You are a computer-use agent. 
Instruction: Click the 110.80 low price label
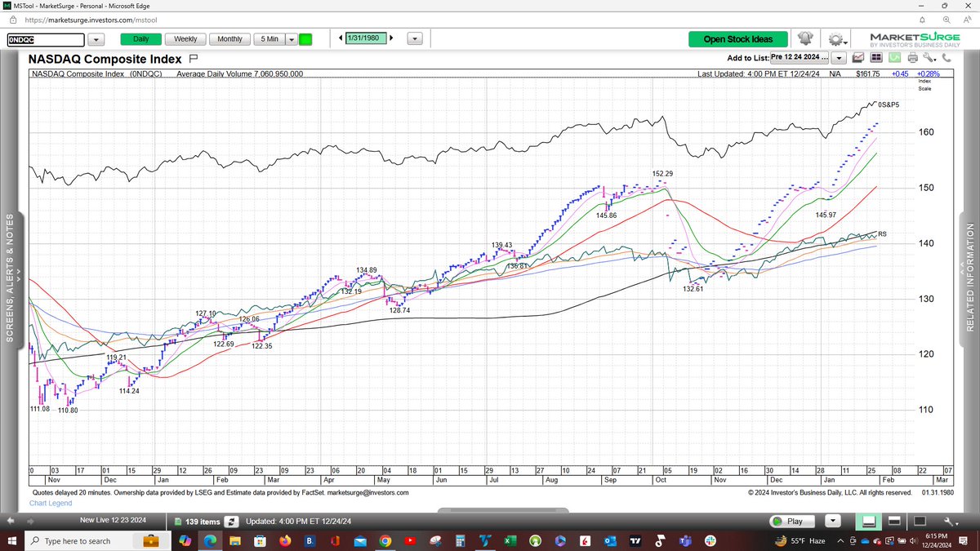click(69, 410)
